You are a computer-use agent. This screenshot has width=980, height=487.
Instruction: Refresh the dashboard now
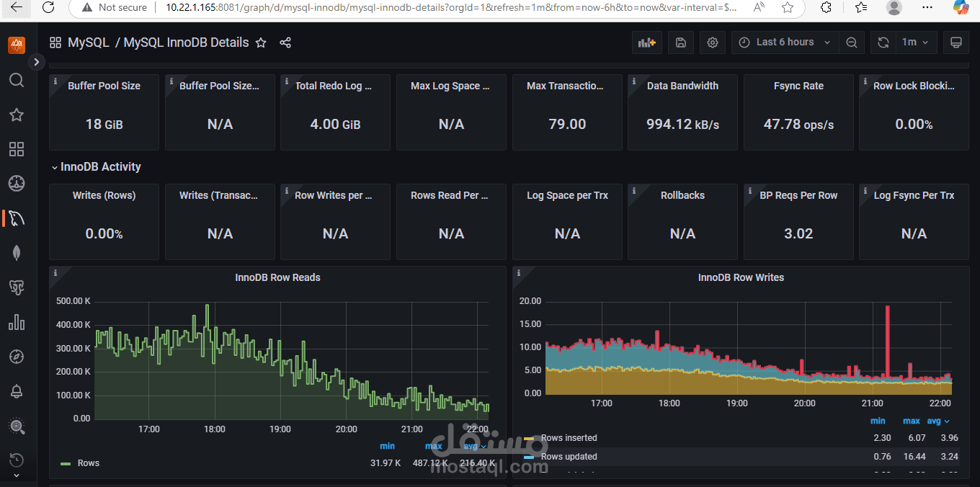(883, 43)
